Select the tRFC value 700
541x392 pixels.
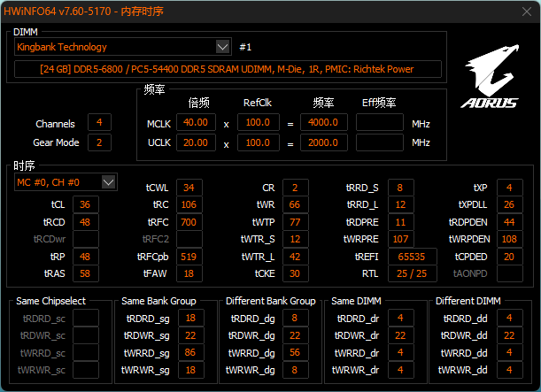click(189, 222)
